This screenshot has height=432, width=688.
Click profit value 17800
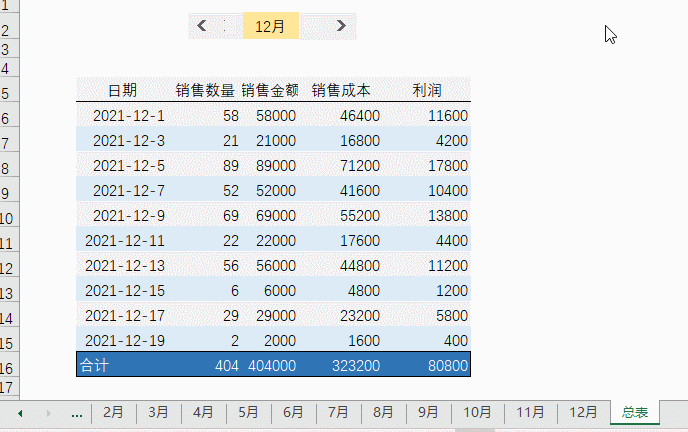(448, 166)
